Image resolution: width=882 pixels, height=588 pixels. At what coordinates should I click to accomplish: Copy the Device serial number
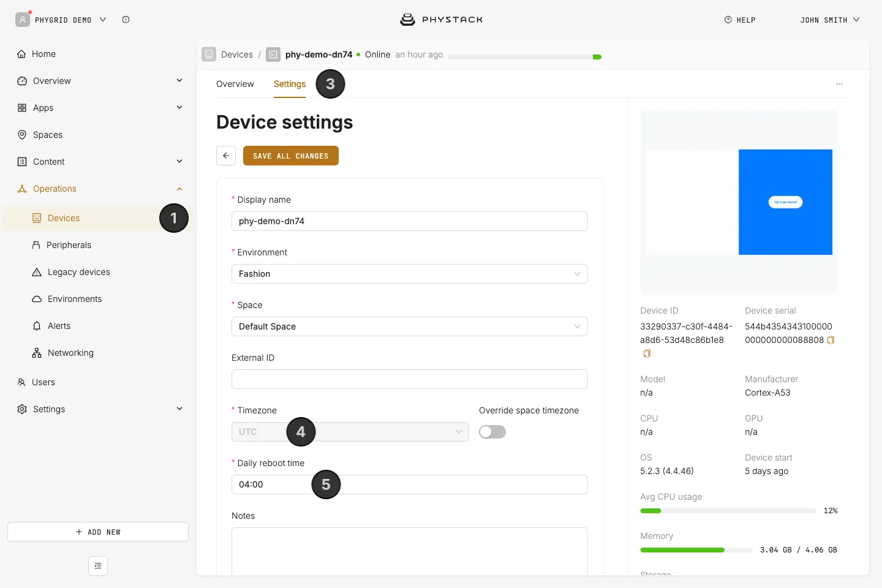pos(831,340)
